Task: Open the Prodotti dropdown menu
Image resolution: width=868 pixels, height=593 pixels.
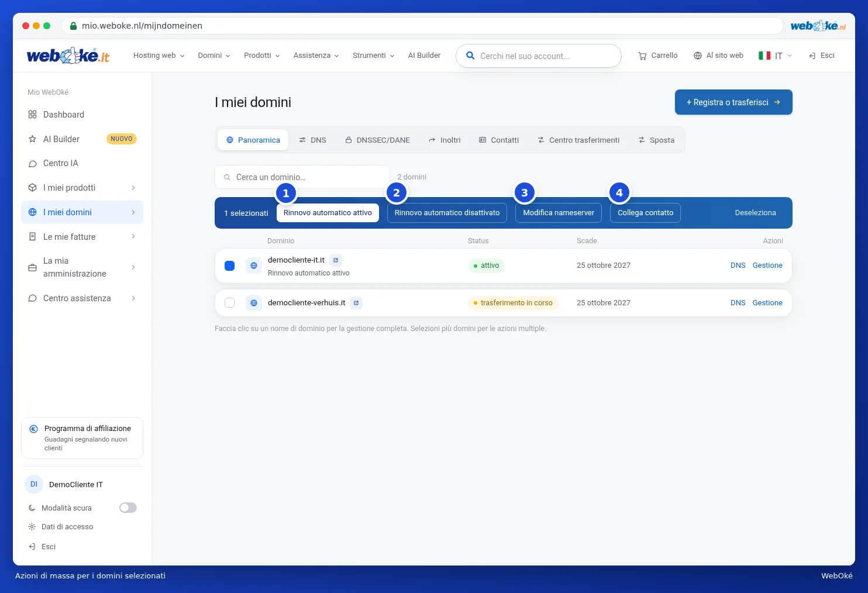Action: coord(262,56)
